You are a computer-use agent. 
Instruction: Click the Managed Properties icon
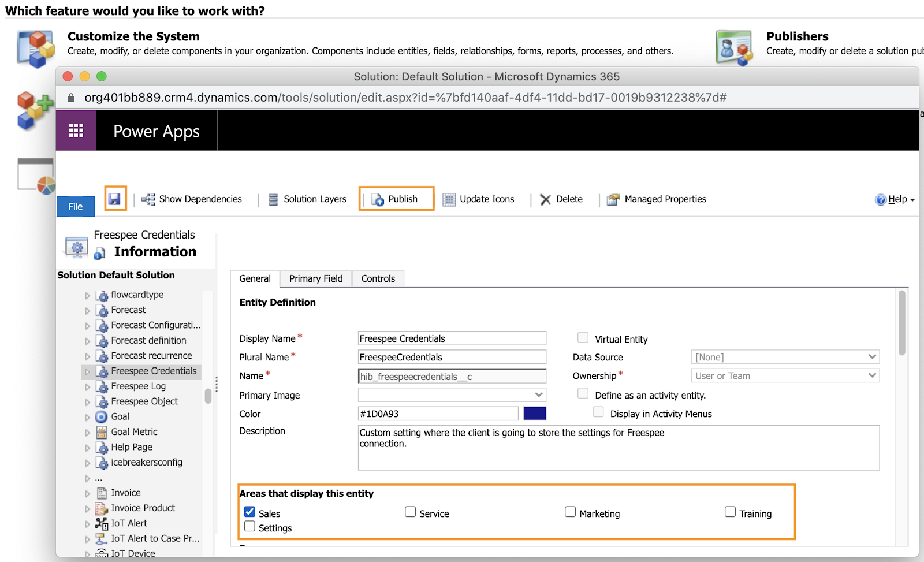click(613, 199)
